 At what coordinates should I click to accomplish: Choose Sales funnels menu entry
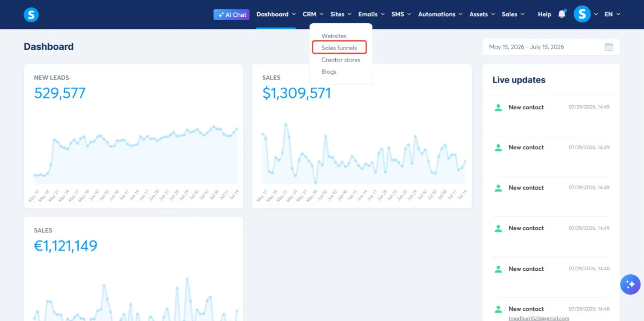click(x=339, y=48)
